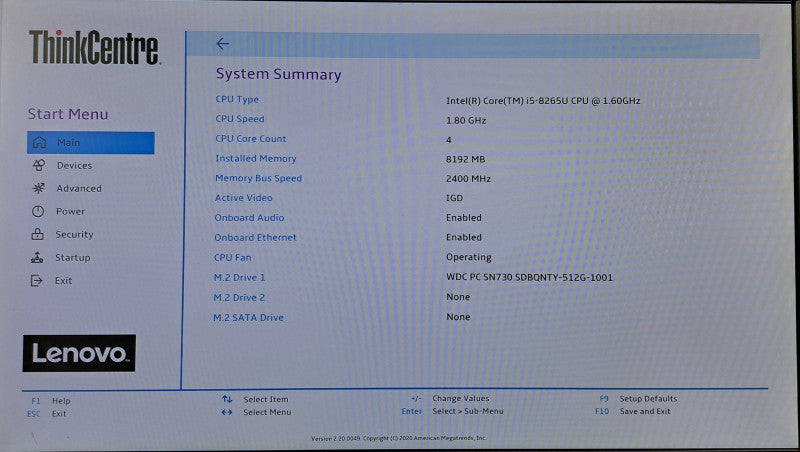Click the CPU Fan label

(x=233, y=258)
